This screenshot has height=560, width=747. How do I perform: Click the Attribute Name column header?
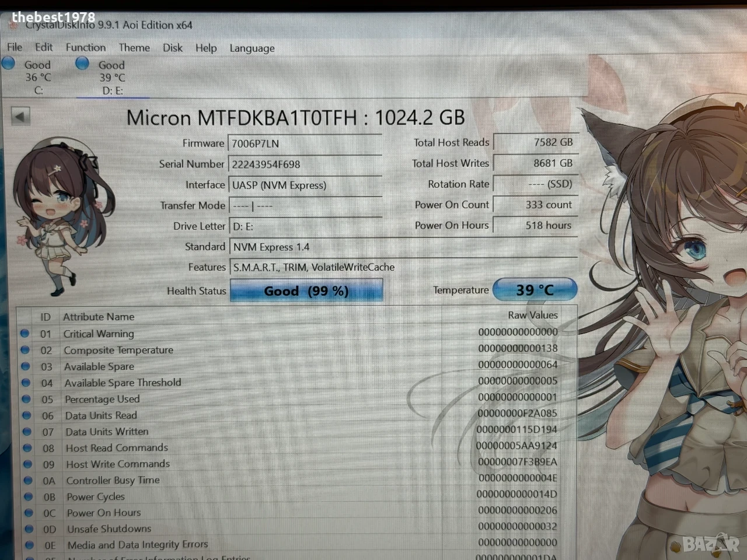[x=99, y=317]
